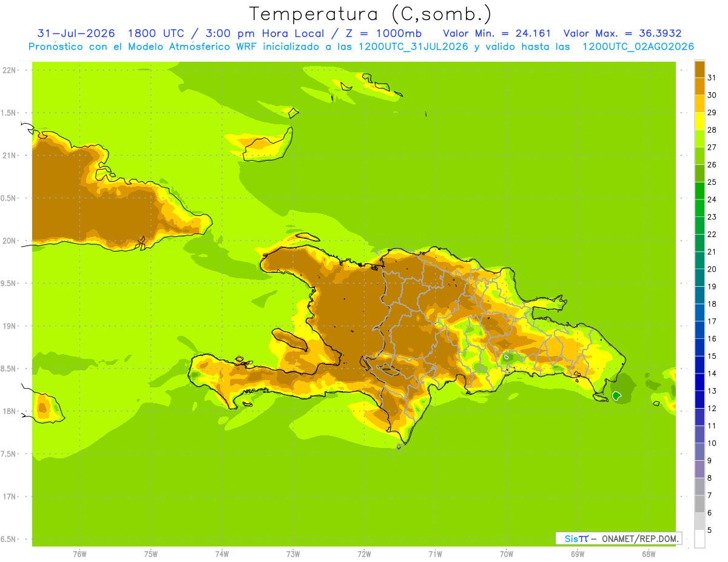The image size is (728, 562).
Task: Click the legend swatch between 29 and 30
Action: coord(699,103)
